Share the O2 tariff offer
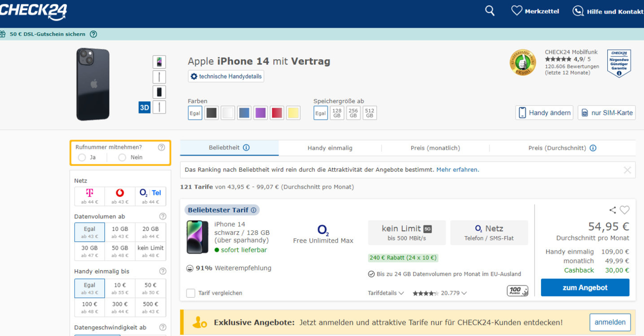Viewport: 644px width, 336px height. coord(612,210)
